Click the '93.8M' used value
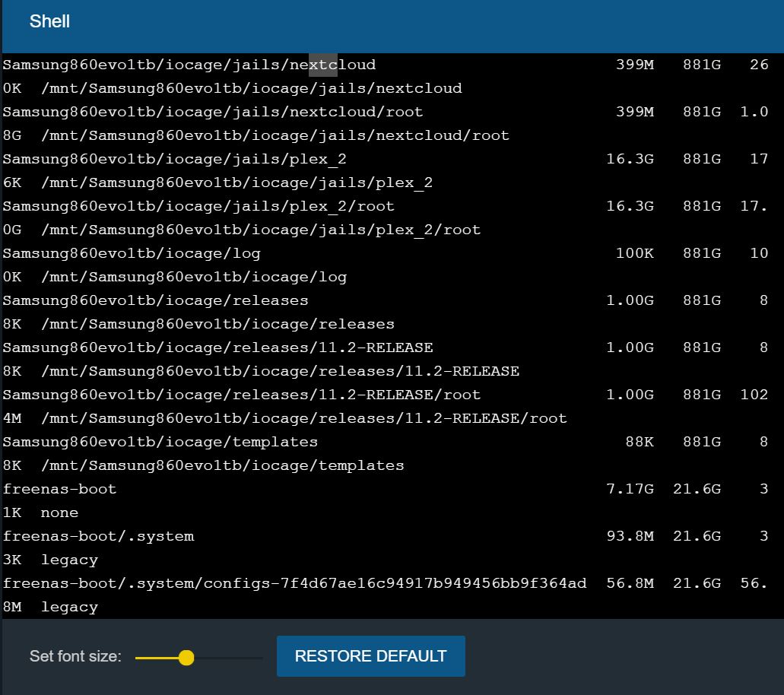This screenshot has height=695, width=784. [x=630, y=537]
